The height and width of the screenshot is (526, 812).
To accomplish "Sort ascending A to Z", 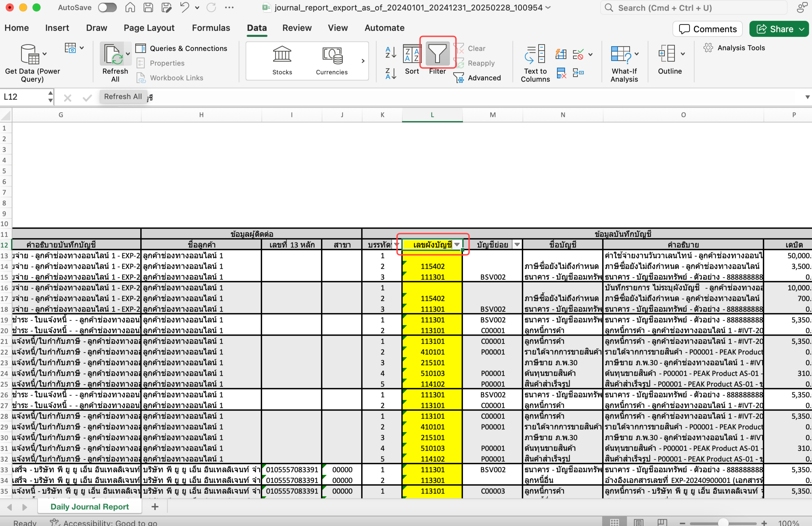I will click(x=391, y=52).
